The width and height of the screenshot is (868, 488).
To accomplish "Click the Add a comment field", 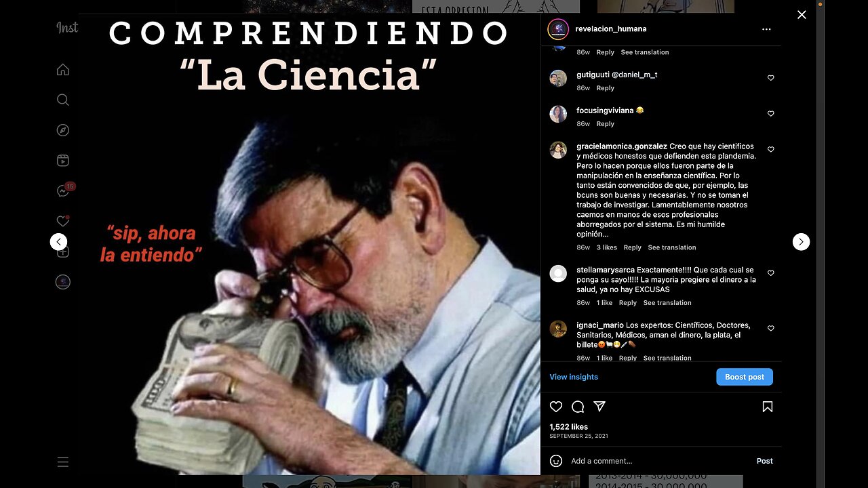I will [x=658, y=461].
